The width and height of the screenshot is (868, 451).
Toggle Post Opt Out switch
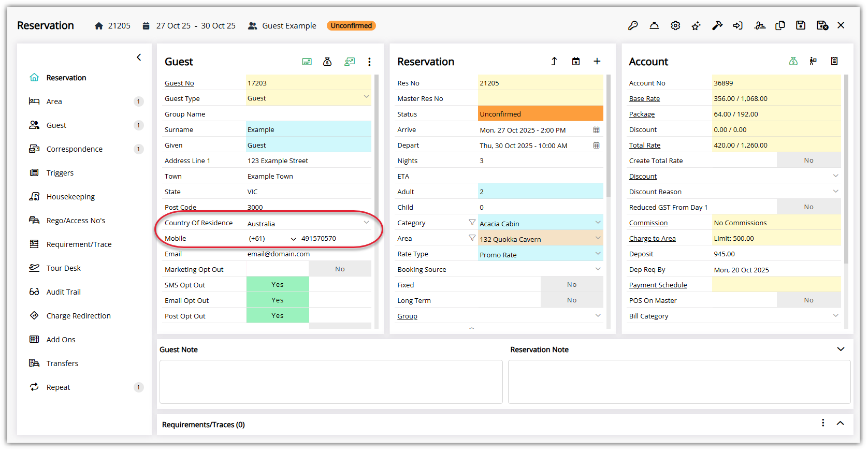[309, 315]
